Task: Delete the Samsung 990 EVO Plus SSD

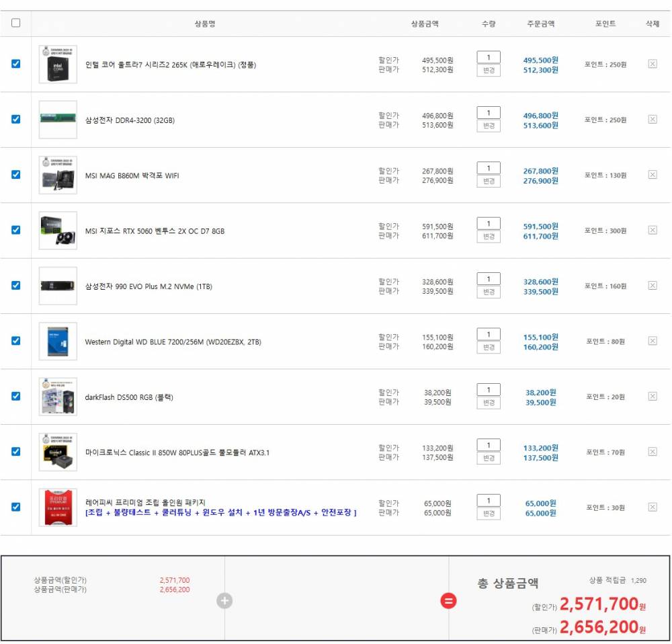Action: pyautogui.click(x=652, y=285)
